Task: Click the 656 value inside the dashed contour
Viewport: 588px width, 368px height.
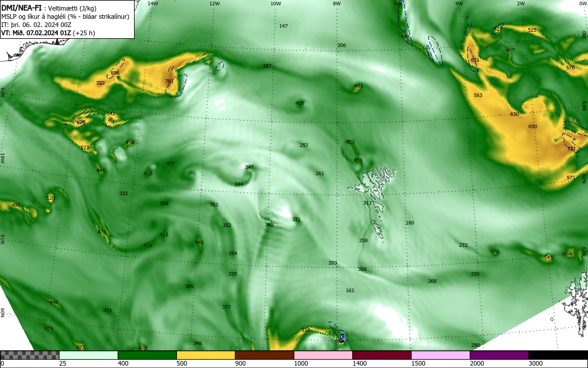Action: click(115, 73)
